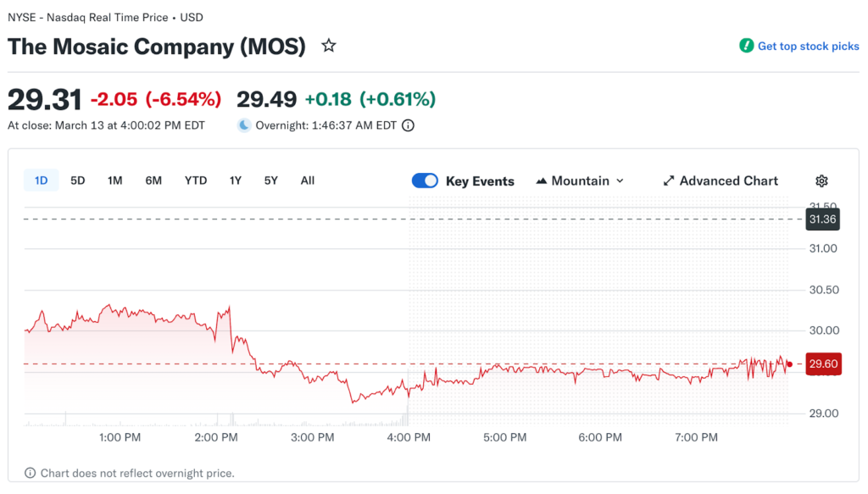Switch to the 5D time range
The height and width of the screenshot is (494, 868).
78,180
